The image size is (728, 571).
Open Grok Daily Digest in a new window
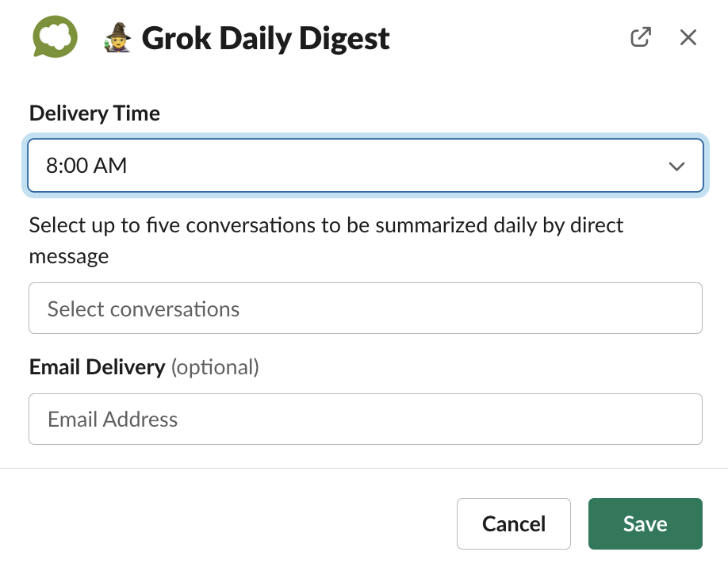(x=640, y=36)
